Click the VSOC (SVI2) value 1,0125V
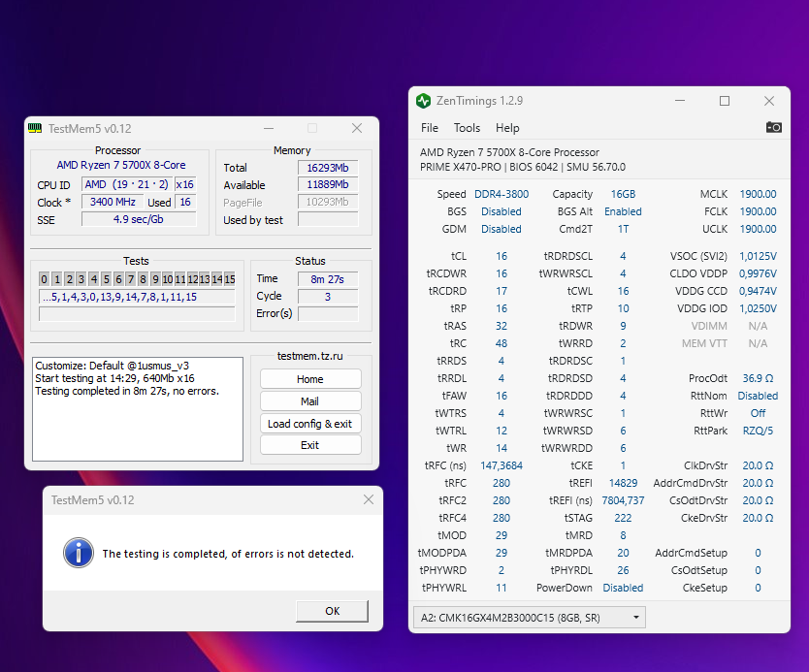The image size is (809, 672). pyautogui.click(x=758, y=256)
